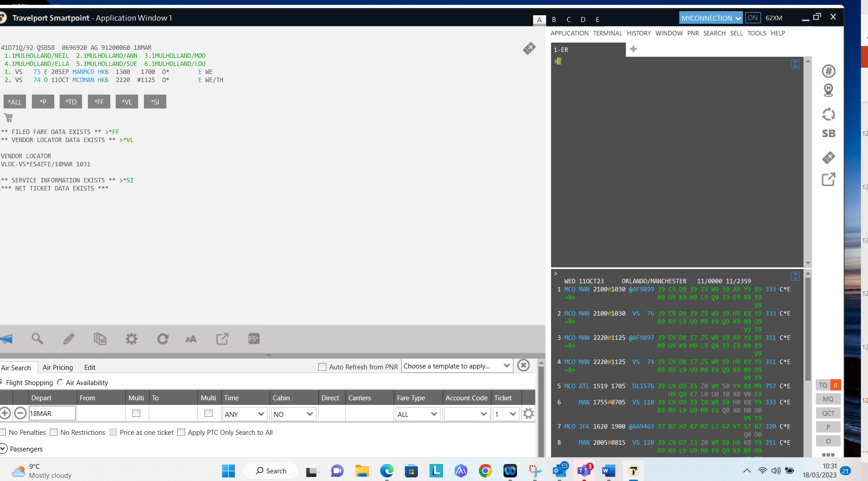Click the shopping cart icon
The height and width of the screenshot is (481, 868).
pyautogui.click(x=9, y=118)
